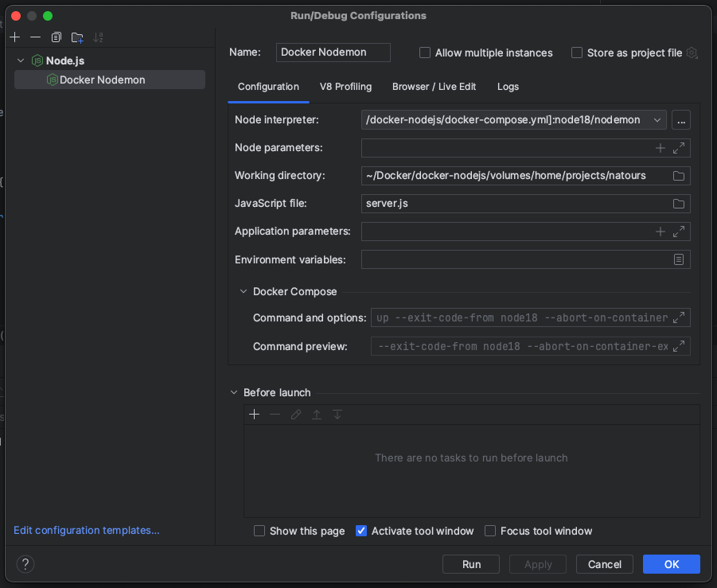
Task: Expand the Command preview field
Action: (679, 346)
